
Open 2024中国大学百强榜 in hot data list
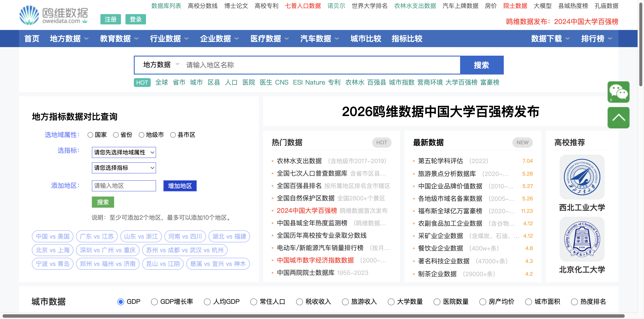(307, 211)
